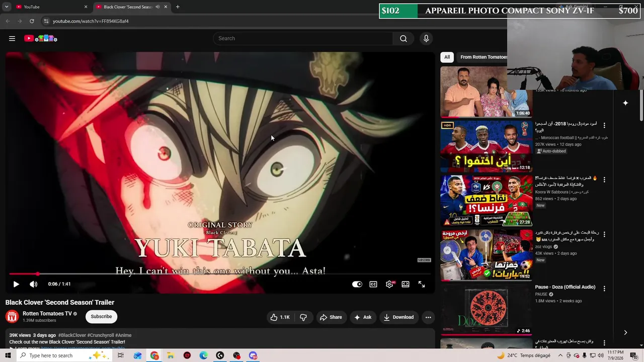This screenshot has height=362, width=644.
Task: View site information icon in address bar
Action: tap(46, 21)
